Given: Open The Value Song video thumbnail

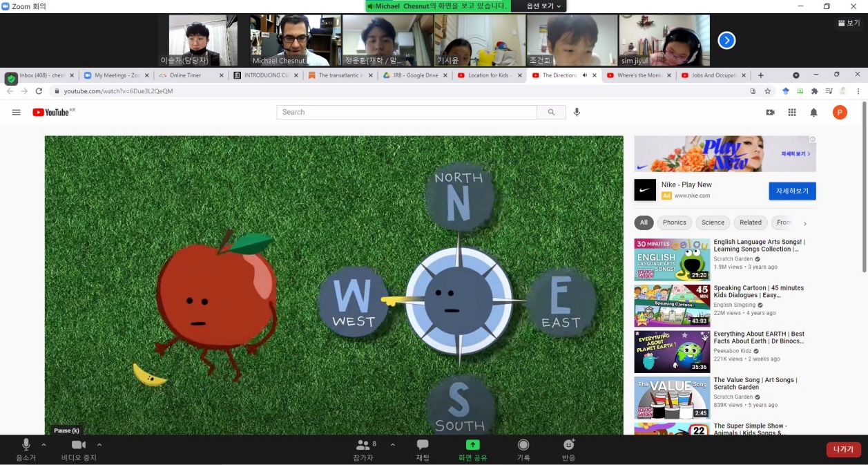Looking at the screenshot, I should tap(672, 397).
